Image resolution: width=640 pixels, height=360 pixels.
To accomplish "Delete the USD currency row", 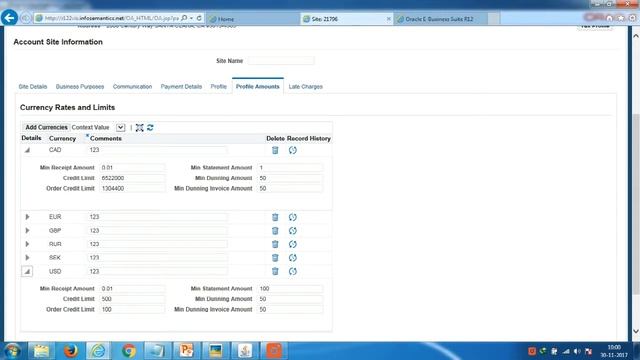I will pos(275,271).
